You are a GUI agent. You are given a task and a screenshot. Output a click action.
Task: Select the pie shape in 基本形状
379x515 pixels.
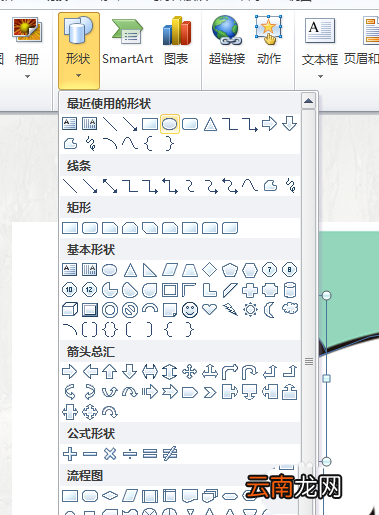click(110, 290)
